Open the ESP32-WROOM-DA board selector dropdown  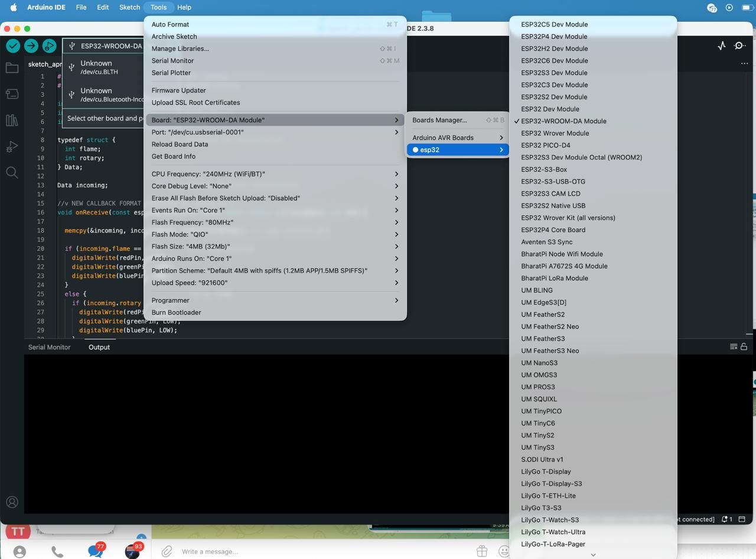[104, 45]
